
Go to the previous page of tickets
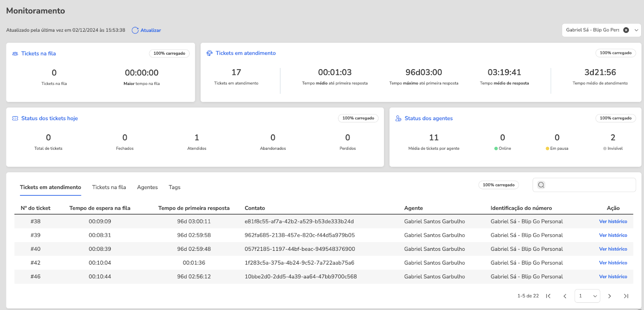[565, 296]
